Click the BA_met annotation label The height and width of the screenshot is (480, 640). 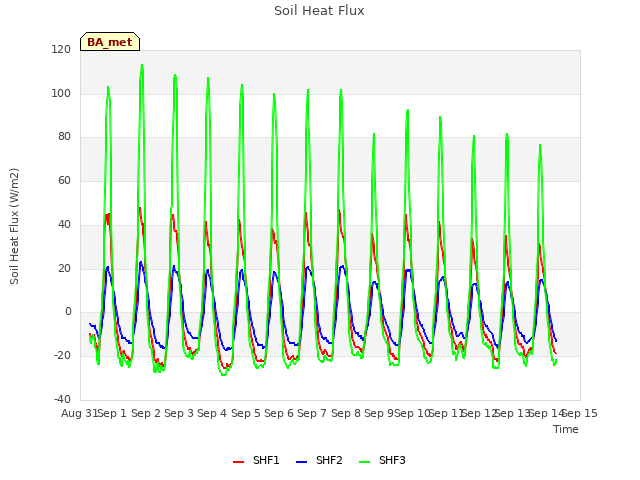tap(110, 42)
